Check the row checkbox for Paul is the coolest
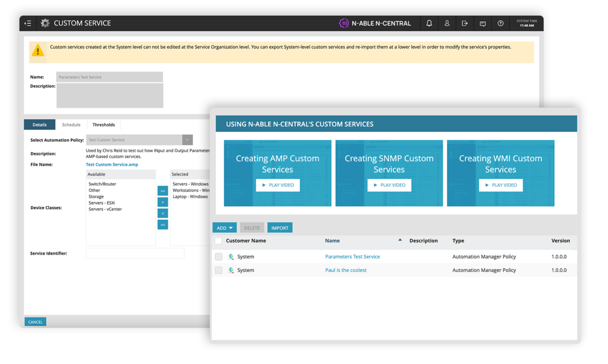 tap(219, 270)
